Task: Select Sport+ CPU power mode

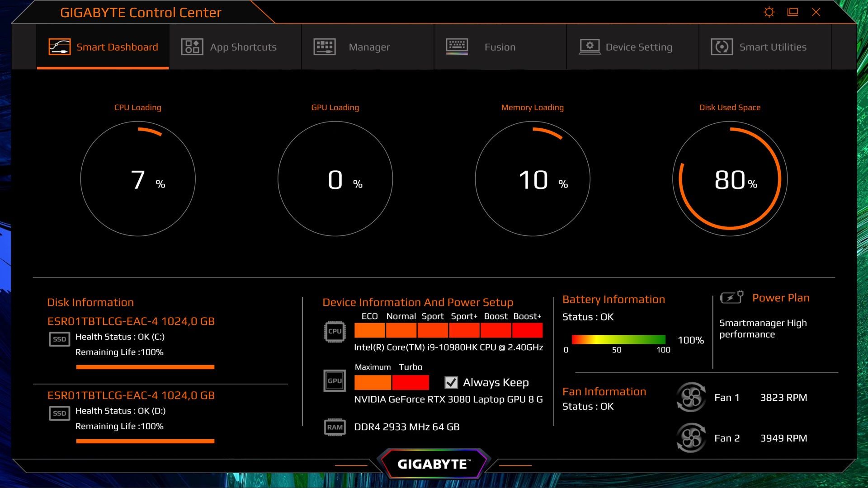Action: (x=464, y=330)
